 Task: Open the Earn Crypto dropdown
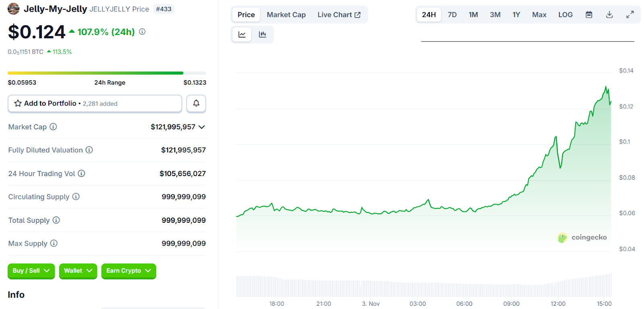pos(128,271)
